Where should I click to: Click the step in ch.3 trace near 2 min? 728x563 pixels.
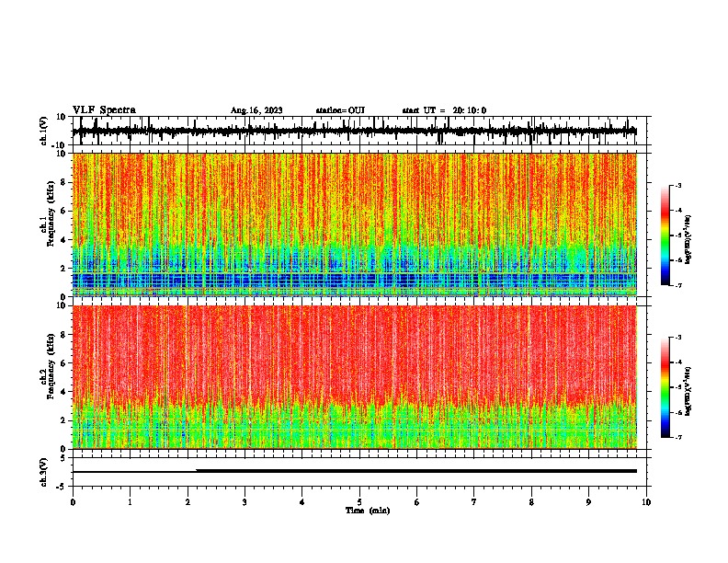(197, 471)
